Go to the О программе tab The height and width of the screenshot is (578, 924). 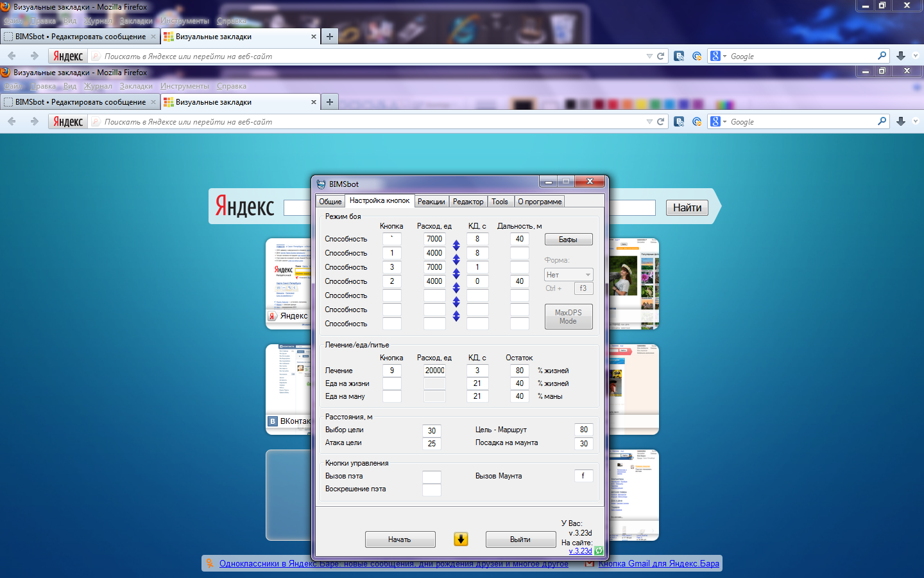[x=540, y=202]
